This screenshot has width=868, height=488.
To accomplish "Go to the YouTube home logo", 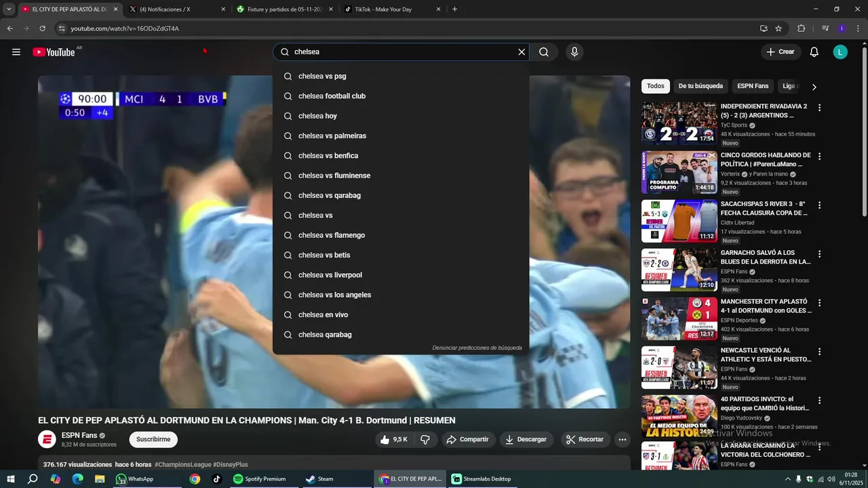I will pos(54,52).
